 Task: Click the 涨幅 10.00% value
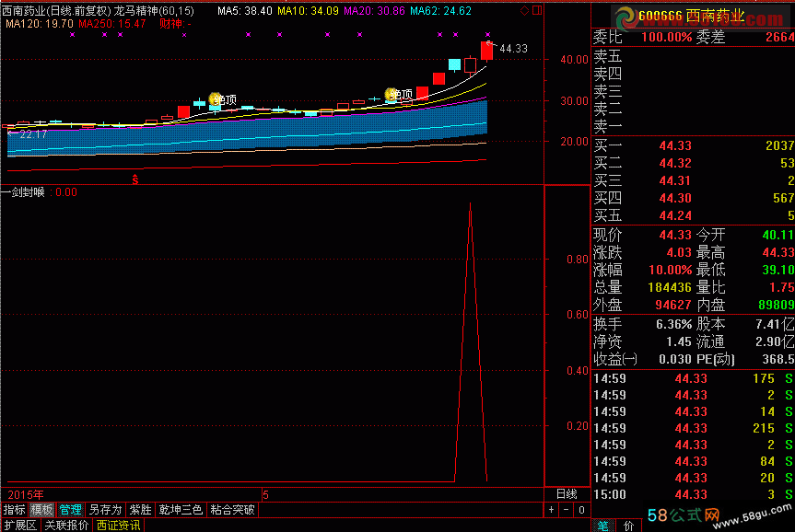click(671, 270)
